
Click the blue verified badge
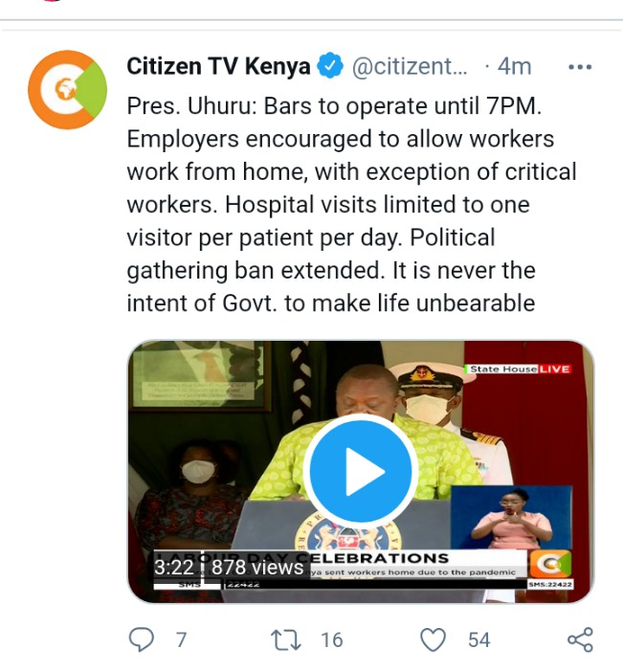(x=330, y=65)
